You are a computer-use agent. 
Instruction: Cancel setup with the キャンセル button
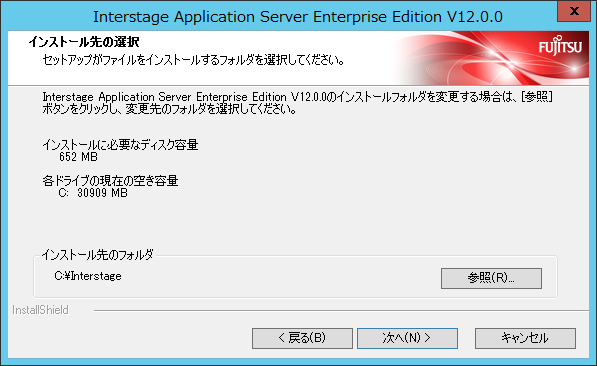pyautogui.click(x=525, y=338)
